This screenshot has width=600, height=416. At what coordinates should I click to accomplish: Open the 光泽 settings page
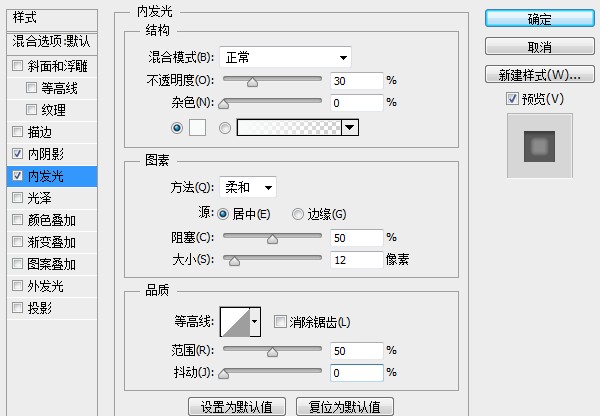pyautogui.click(x=39, y=198)
